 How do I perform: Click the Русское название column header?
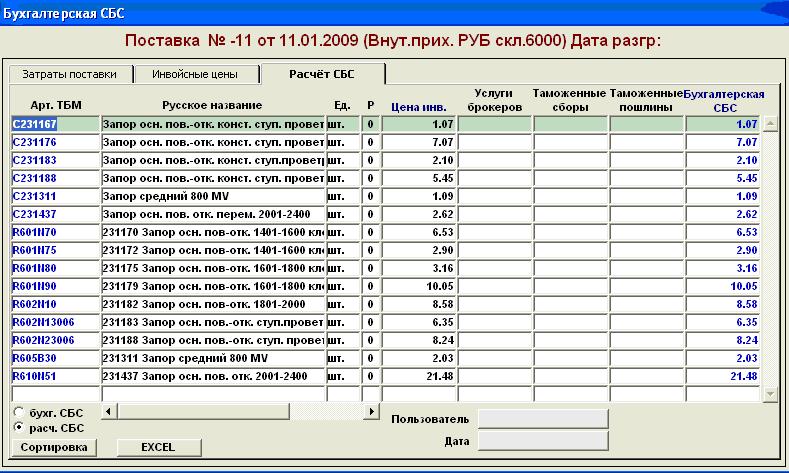point(212,105)
